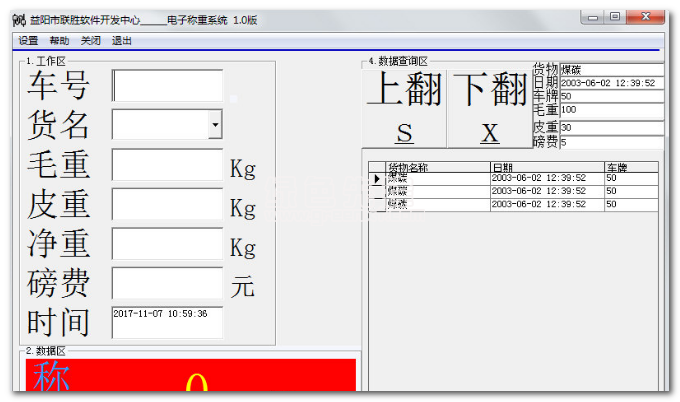Click the 时间 field showing 2017-11-07
This screenshot has width=680, height=402.
coord(167,321)
